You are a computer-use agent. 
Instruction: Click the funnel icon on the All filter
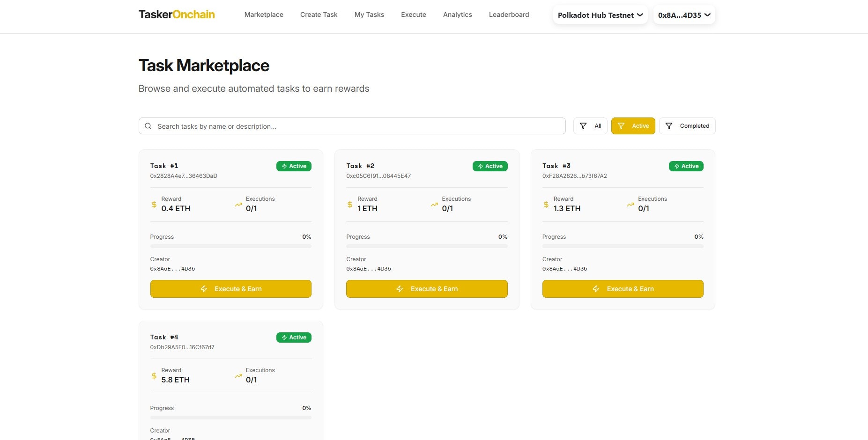coord(583,126)
